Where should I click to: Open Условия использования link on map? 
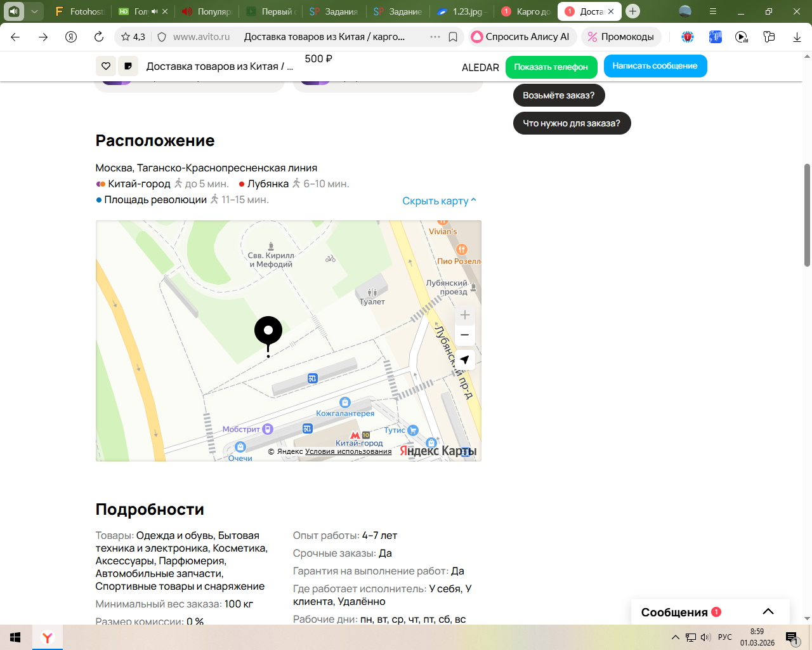pos(348,451)
